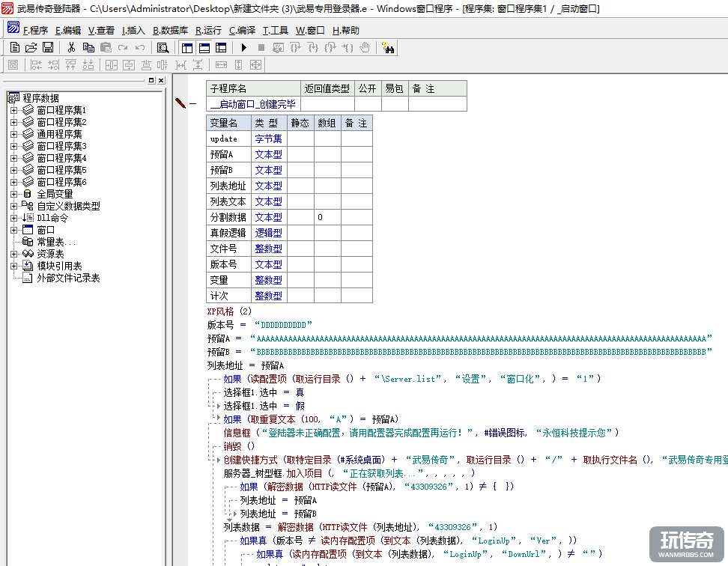Open the I.插入 menu

tap(133, 31)
